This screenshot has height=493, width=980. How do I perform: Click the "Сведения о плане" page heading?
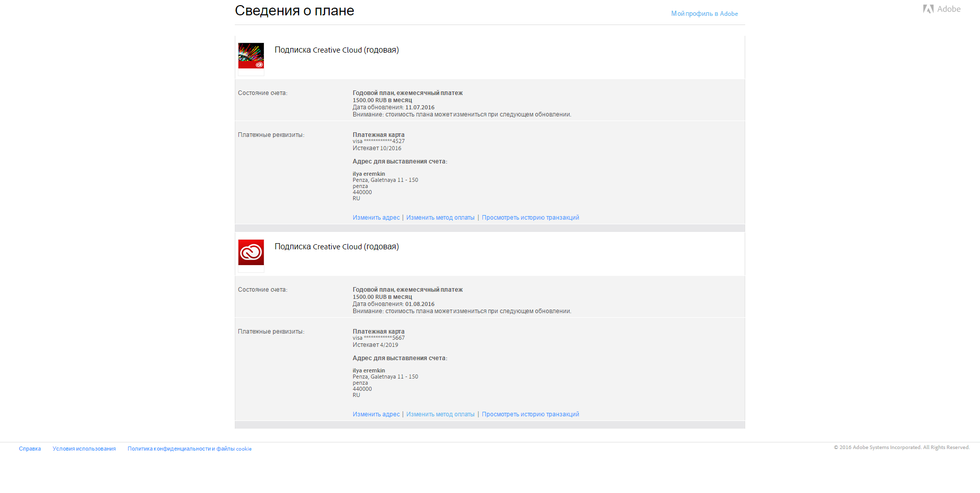click(x=295, y=11)
